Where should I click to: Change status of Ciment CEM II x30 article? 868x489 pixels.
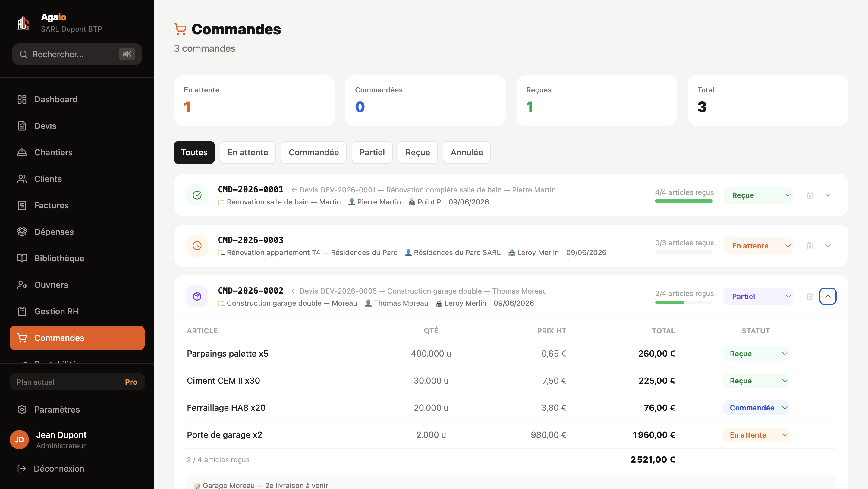point(756,381)
